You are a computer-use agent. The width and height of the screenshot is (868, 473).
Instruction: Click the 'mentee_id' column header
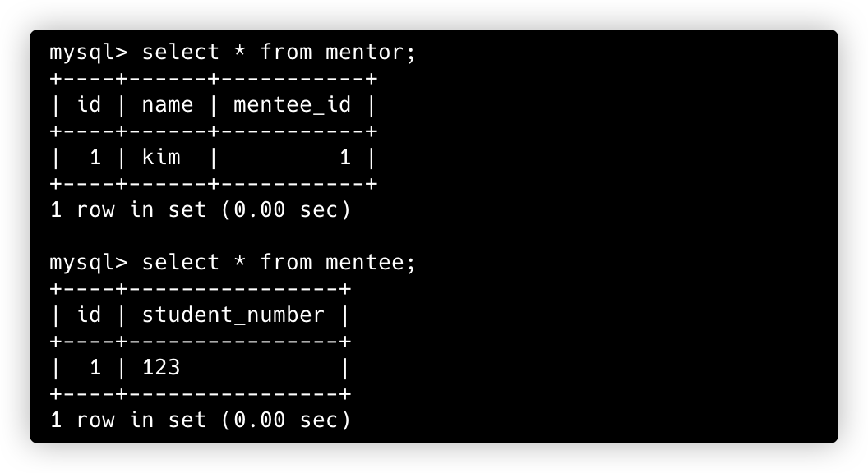293,105
